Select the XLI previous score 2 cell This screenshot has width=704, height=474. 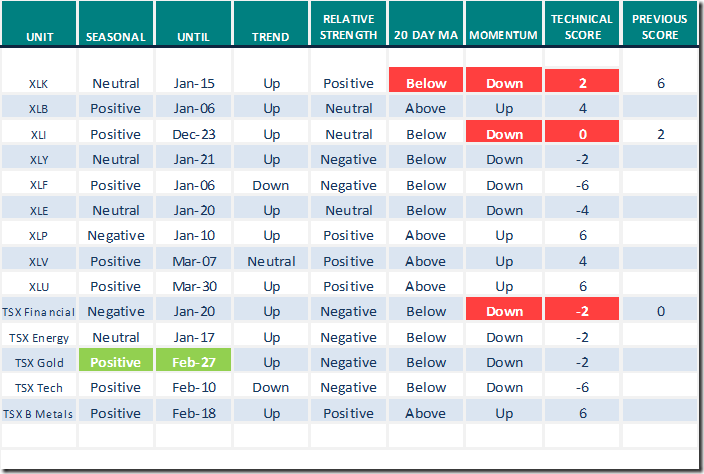[x=661, y=134]
